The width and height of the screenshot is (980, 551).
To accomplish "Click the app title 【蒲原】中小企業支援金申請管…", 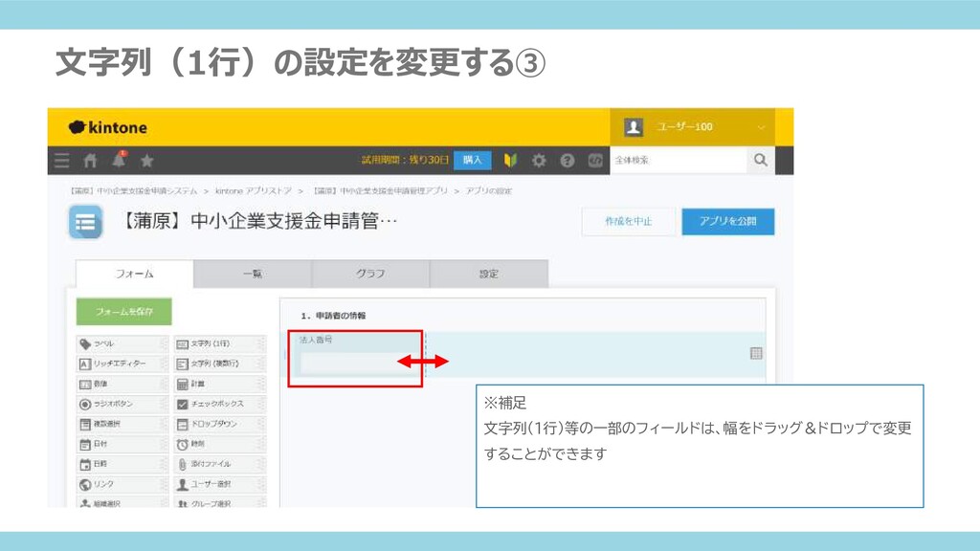I will tap(258, 221).
